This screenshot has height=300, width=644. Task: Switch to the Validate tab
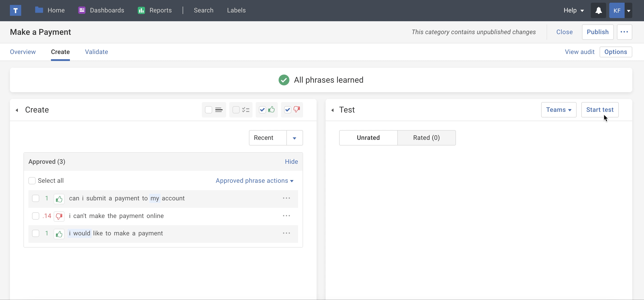(x=97, y=52)
